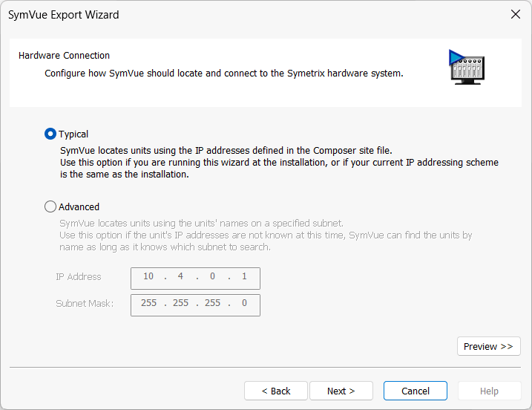
Task: Open the Preview >> panel
Action: (x=488, y=346)
